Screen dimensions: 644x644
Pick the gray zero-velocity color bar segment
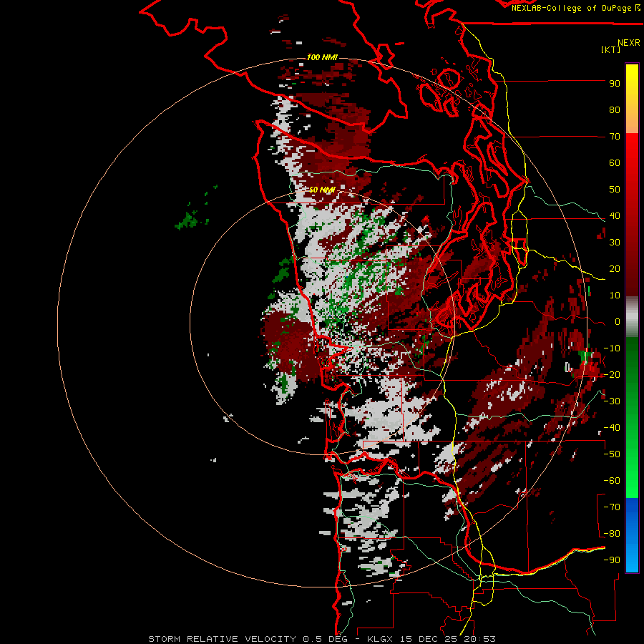(632, 317)
